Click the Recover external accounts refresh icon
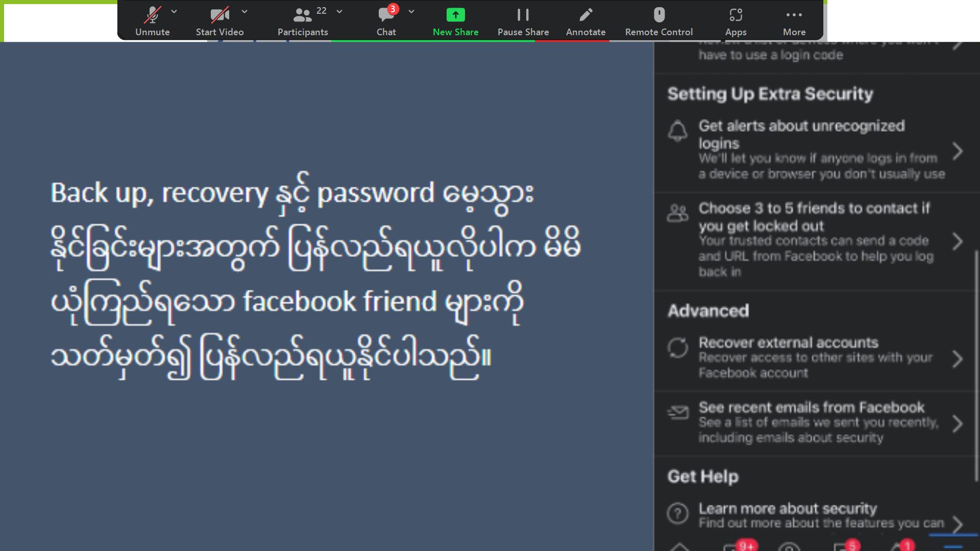980x551 pixels. pos(678,348)
